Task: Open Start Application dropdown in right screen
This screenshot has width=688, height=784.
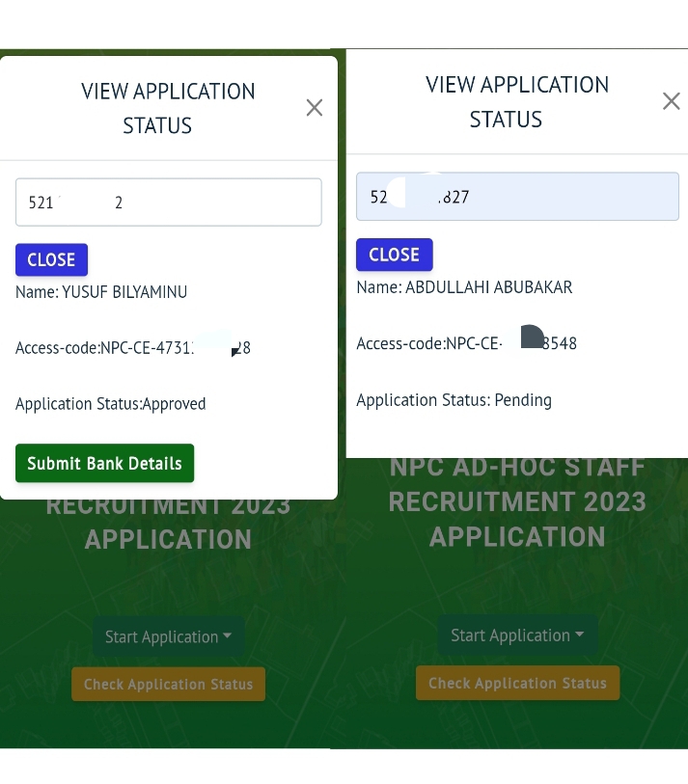Action: click(x=517, y=635)
